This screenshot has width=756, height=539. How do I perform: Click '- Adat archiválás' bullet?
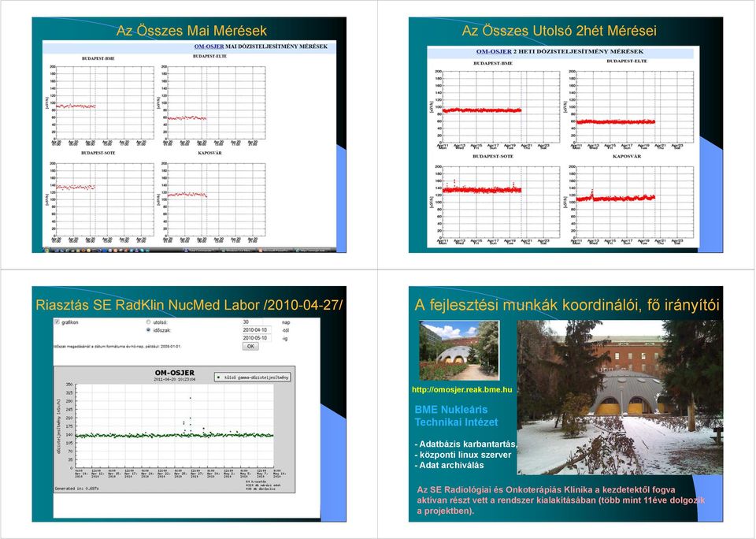click(x=449, y=465)
